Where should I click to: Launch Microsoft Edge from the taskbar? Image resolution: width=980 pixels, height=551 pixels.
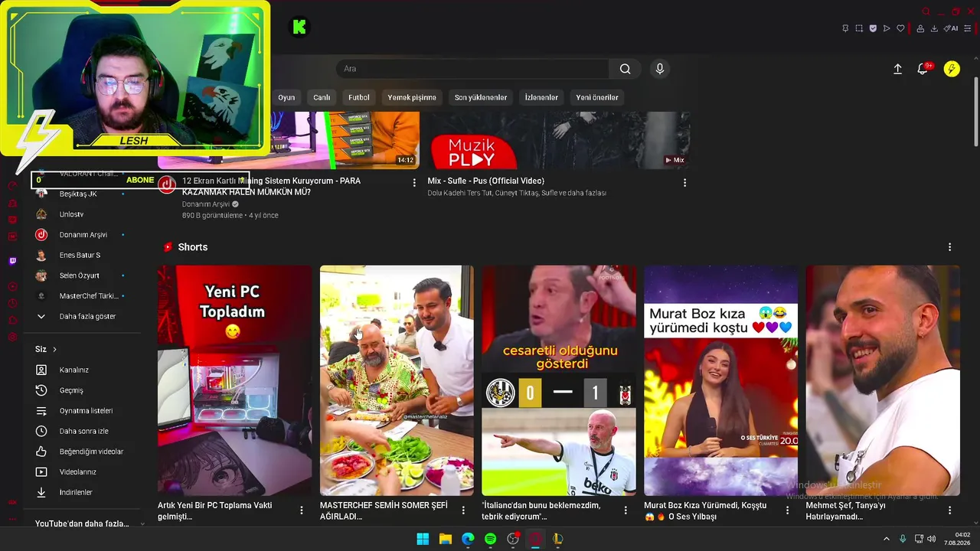468,539
